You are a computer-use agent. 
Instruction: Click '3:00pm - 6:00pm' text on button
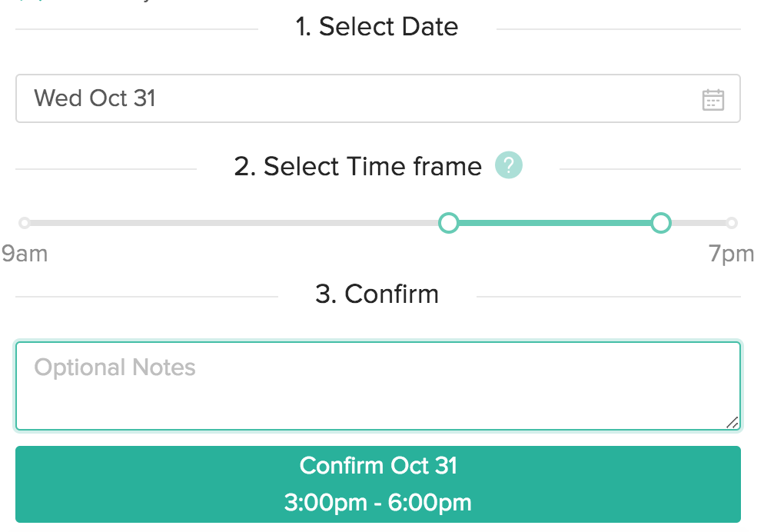coord(377,503)
